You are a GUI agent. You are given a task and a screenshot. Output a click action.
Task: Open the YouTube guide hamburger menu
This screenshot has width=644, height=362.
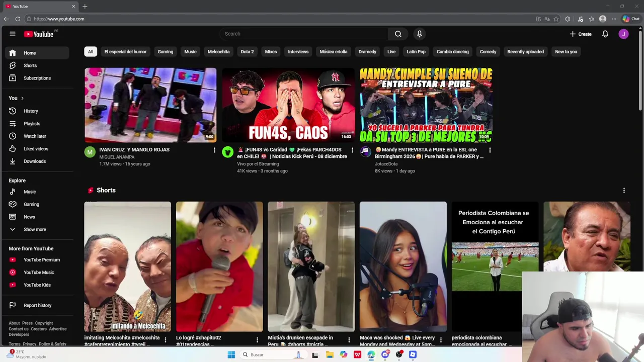[x=13, y=34]
